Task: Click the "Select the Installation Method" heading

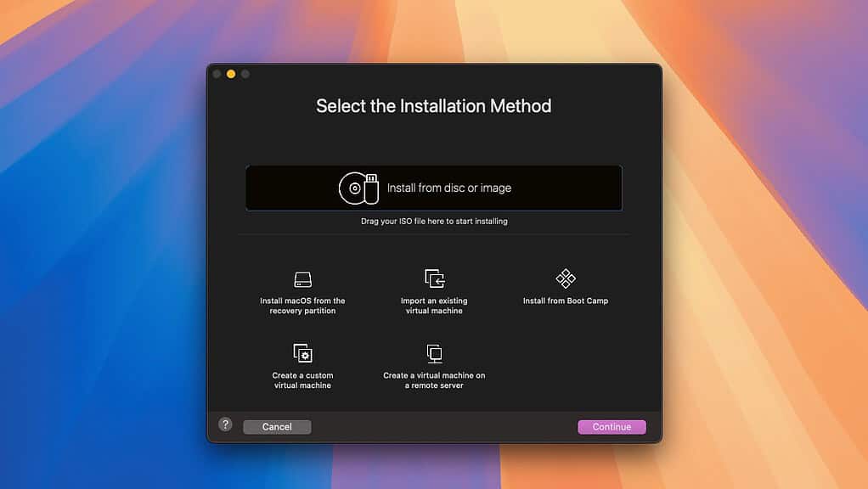Action: point(434,106)
